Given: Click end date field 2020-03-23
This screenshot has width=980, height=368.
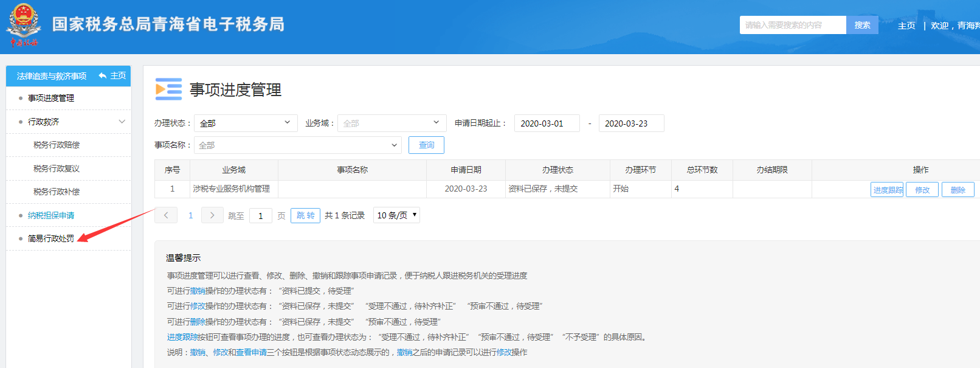Looking at the screenshot, I should [x=631, y=123].
